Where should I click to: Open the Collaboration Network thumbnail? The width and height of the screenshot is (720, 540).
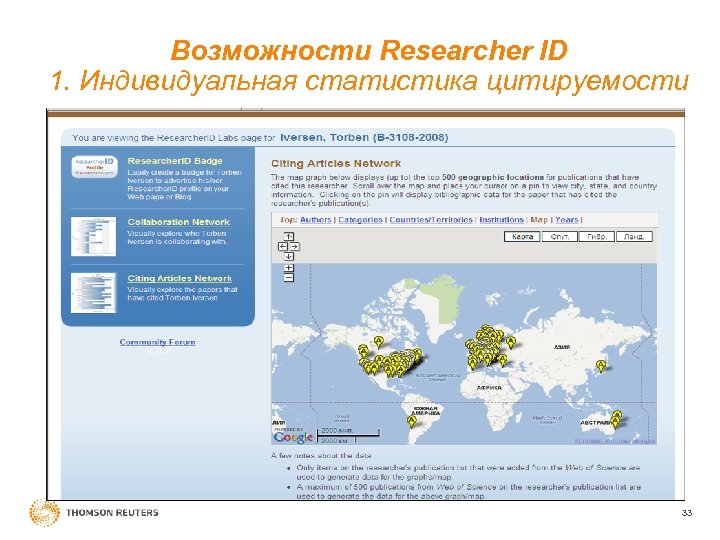pos(94,236)
